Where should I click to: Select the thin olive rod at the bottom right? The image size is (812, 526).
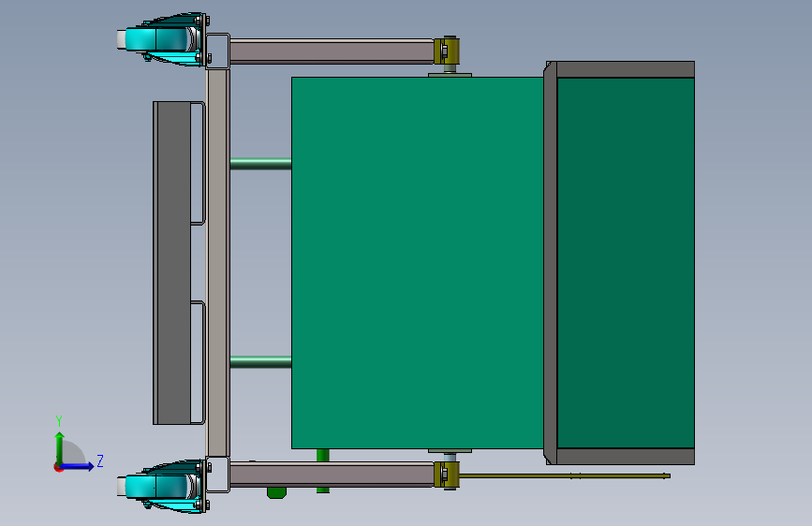(x=565, y=475)
